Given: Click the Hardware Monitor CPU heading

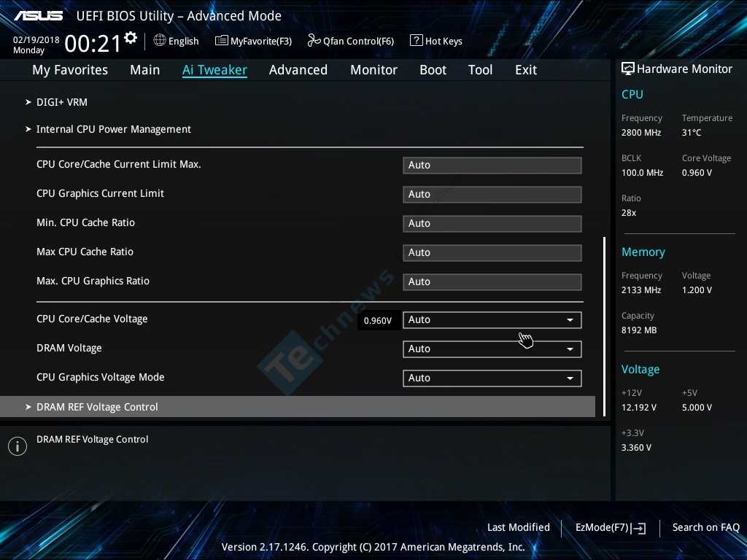Looking at the screenshot, I should point(632,94).
